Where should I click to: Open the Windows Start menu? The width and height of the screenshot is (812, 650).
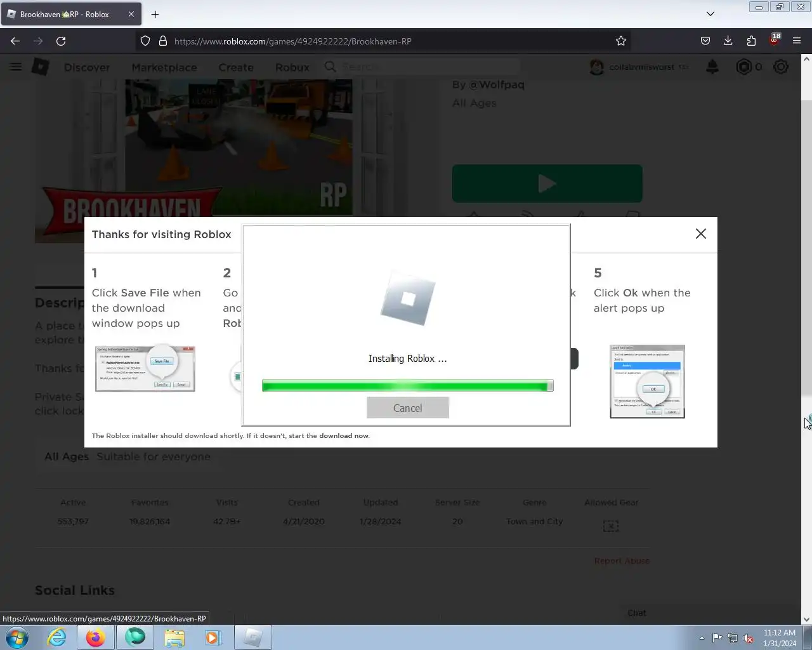[17, 637]
